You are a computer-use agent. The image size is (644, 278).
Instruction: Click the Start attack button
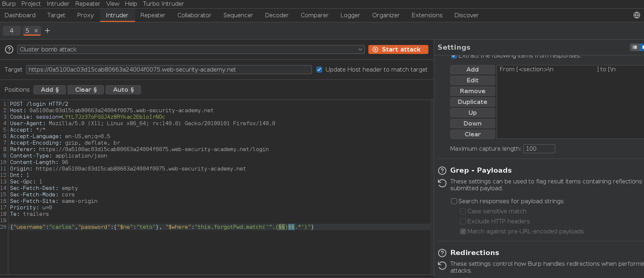(398, 49)
